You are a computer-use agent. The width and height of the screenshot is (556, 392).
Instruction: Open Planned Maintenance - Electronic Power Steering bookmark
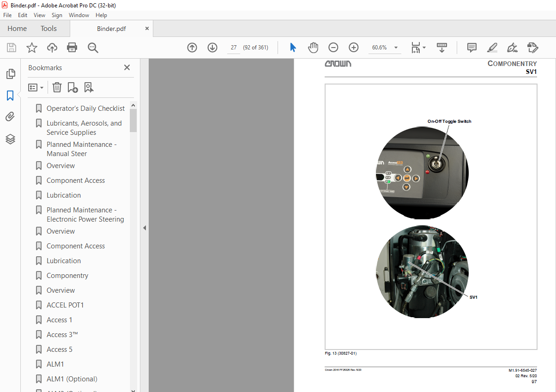click(85, 215)
